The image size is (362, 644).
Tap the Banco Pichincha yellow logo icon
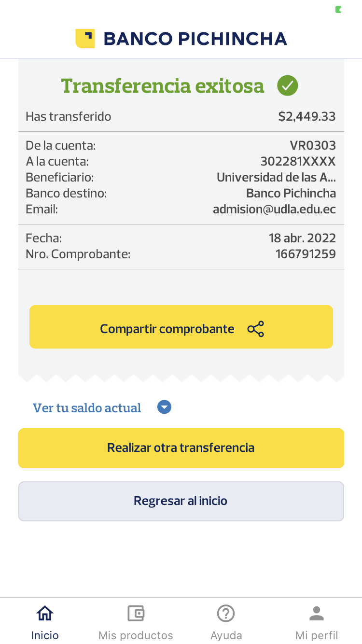click(85, 39)
